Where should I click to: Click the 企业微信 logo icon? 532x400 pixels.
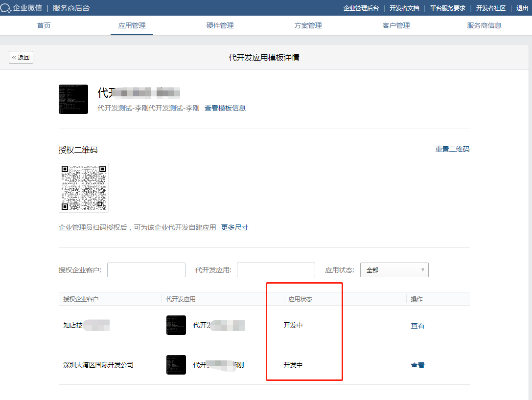pos(7,8)
